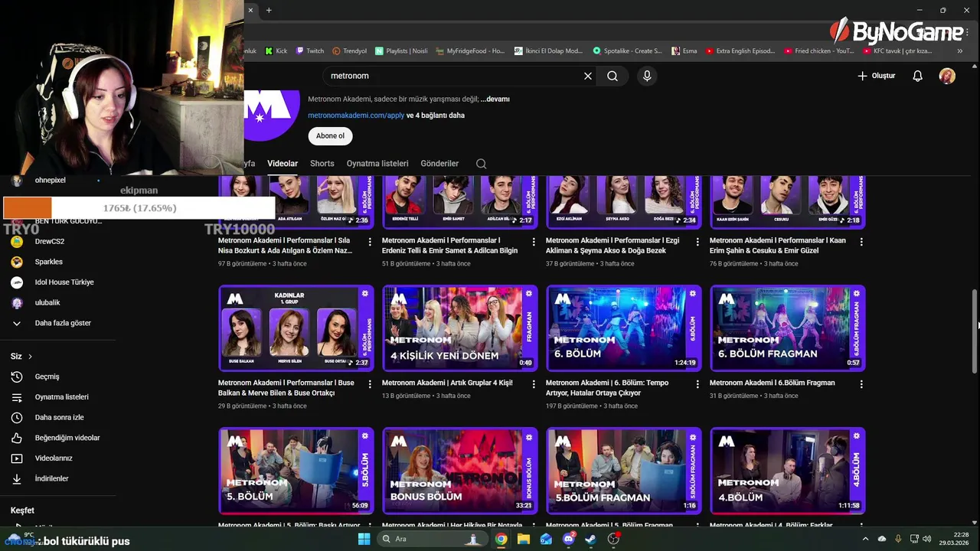Play the 4.Bölüm 1:11:58 thumbnail
Viewport: 980px width, 551px height.
tap(788, 471)
